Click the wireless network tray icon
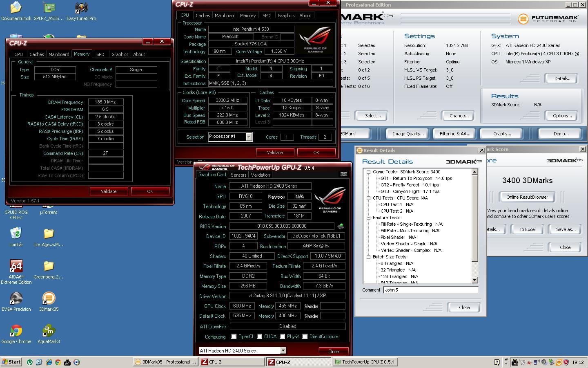 click(x=537, y=362)
